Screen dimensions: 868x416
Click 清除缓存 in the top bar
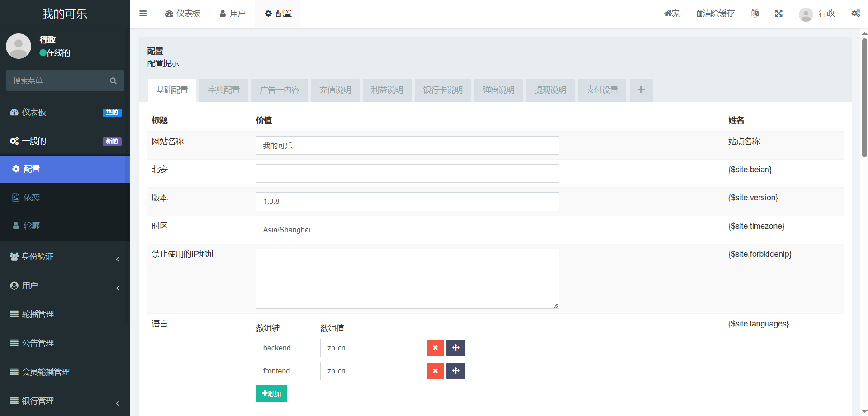(715, 14)
